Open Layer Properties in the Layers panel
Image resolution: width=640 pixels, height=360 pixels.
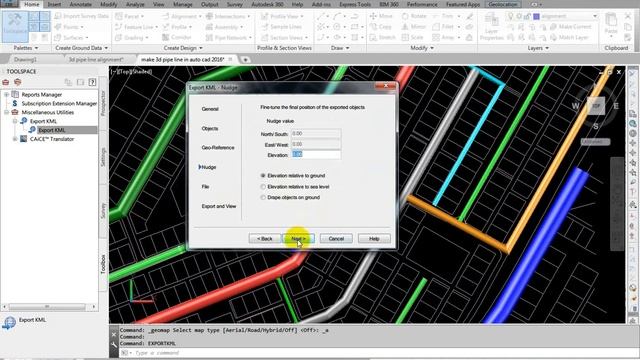(491, 27)
